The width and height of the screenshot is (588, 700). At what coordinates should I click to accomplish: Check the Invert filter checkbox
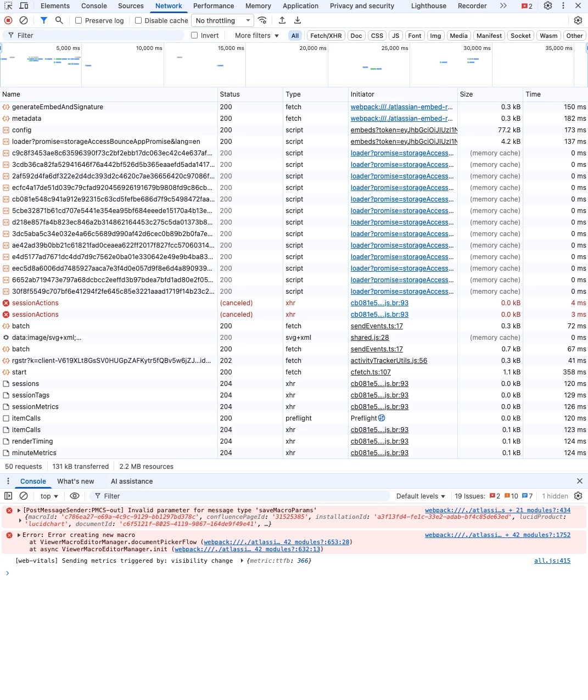(194, 35)
